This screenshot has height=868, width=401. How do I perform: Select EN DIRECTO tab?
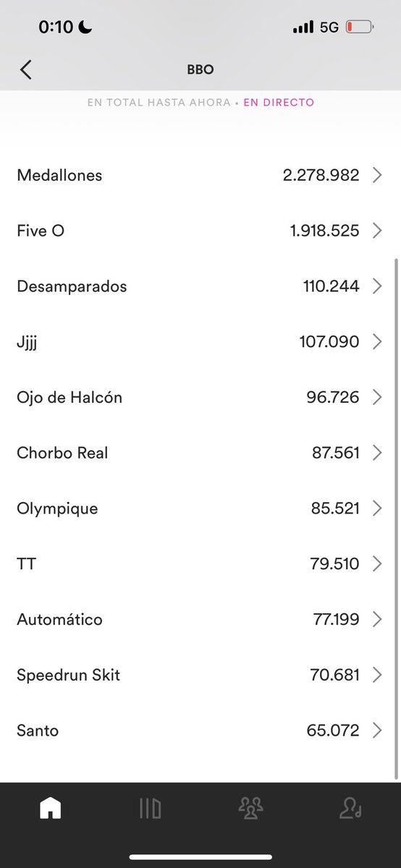279,103
